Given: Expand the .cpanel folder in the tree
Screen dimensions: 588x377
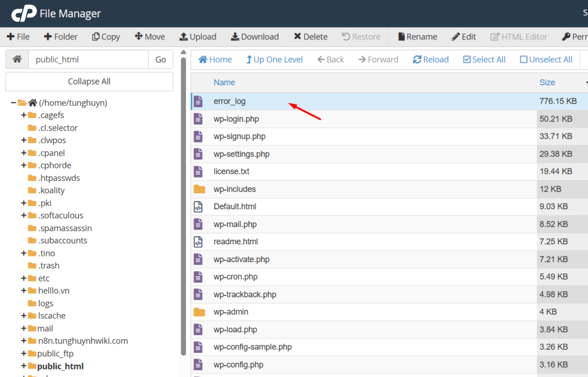Looking at the screenshot, I should [24, 153].
